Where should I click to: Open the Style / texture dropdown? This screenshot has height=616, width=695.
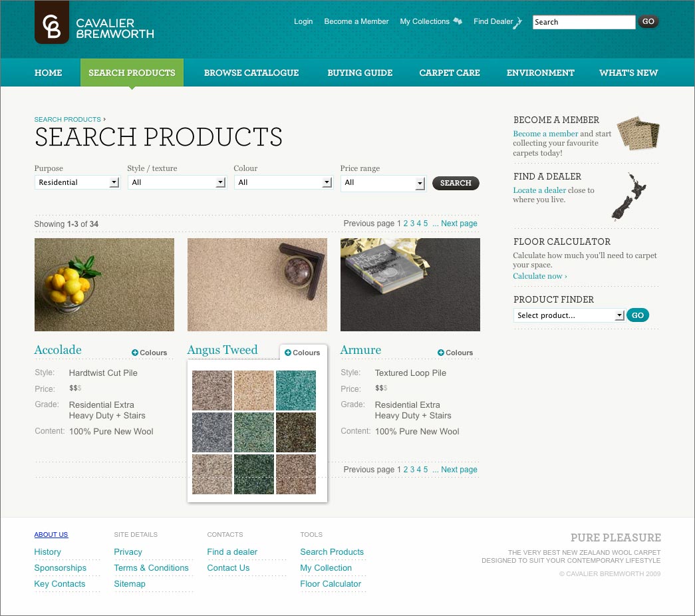(x=177, y=182)
